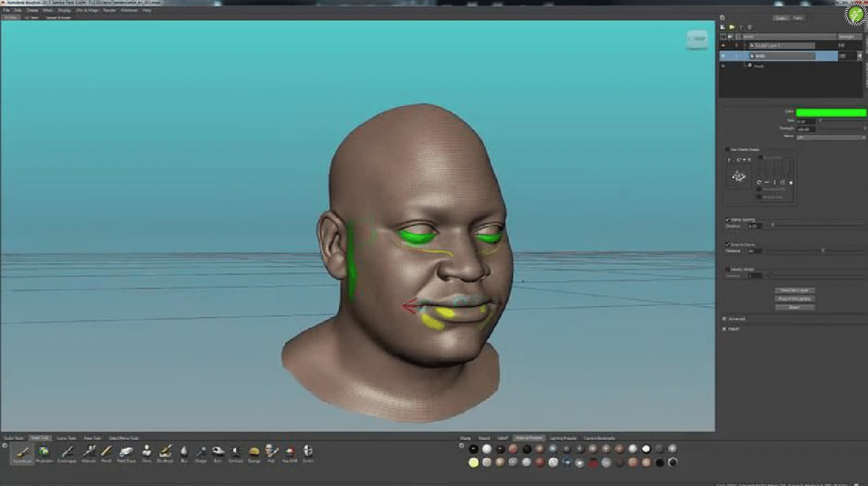
Task: Disable the Stamp Spacing checkbox
Action: pyautogui.click(x=728, y=220)
